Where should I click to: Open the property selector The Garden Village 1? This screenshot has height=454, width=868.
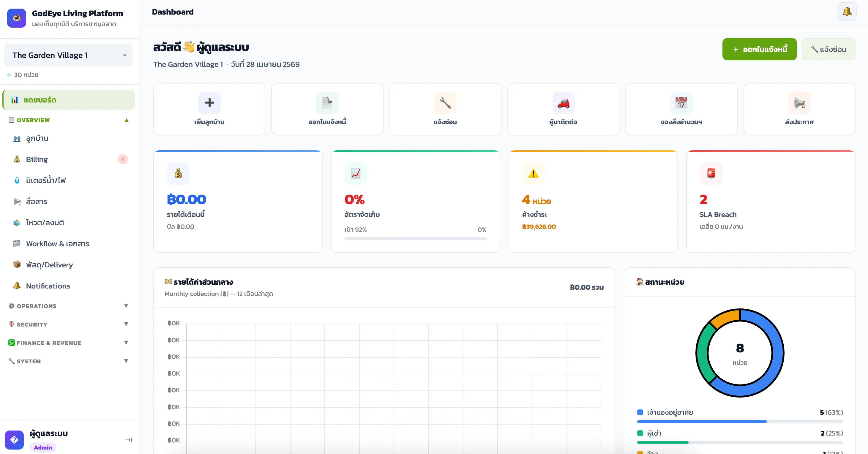68,55
